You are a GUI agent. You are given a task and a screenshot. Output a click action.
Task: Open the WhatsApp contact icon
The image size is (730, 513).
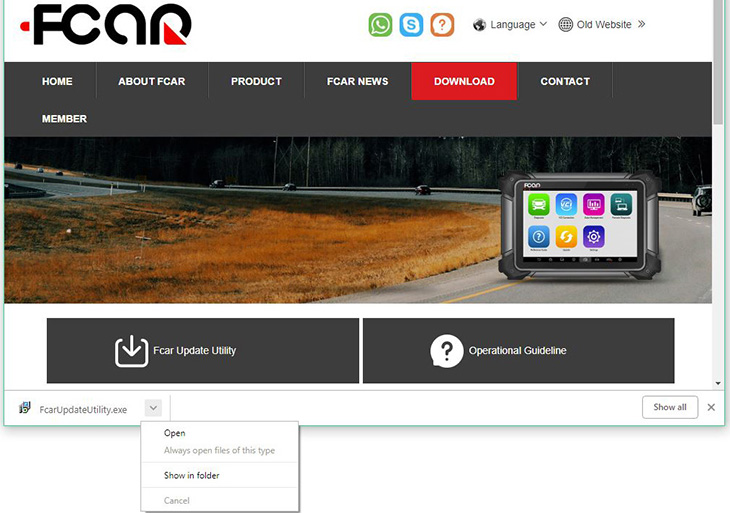pyautogui.click(x=380, y=25)
